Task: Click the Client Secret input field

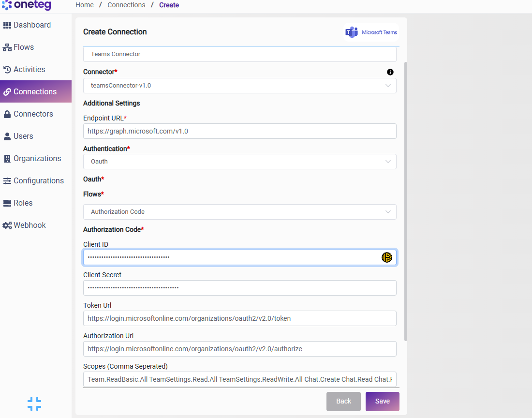Action: (x=239, y=288)
